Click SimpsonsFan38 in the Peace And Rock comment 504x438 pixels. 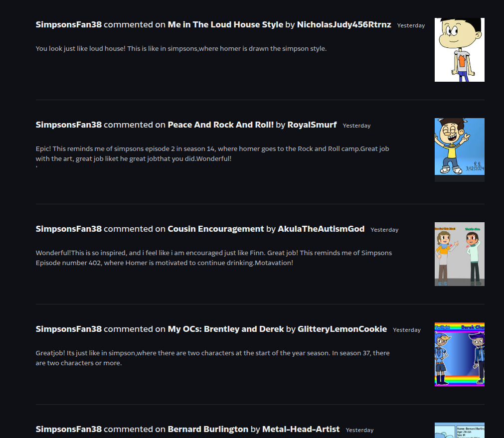68,125
